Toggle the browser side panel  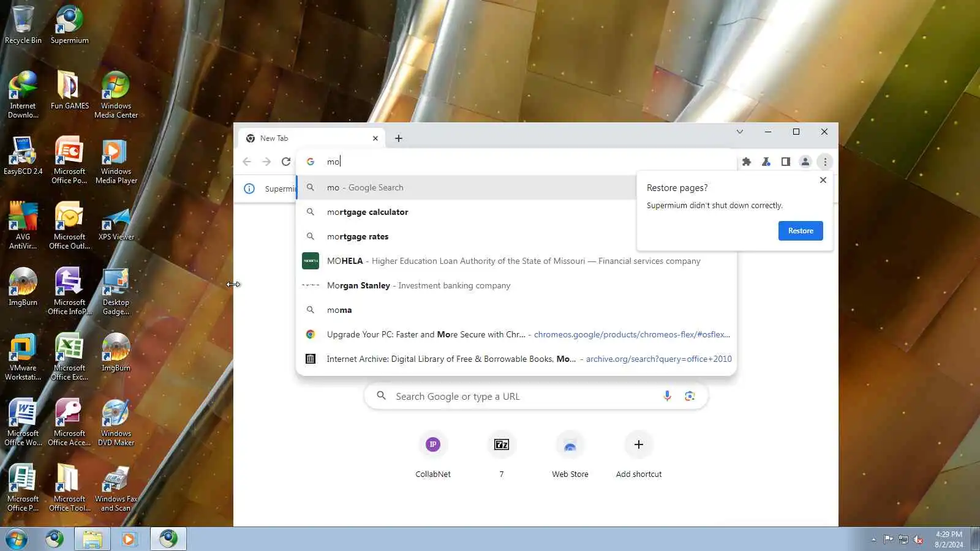coord(786,162)
